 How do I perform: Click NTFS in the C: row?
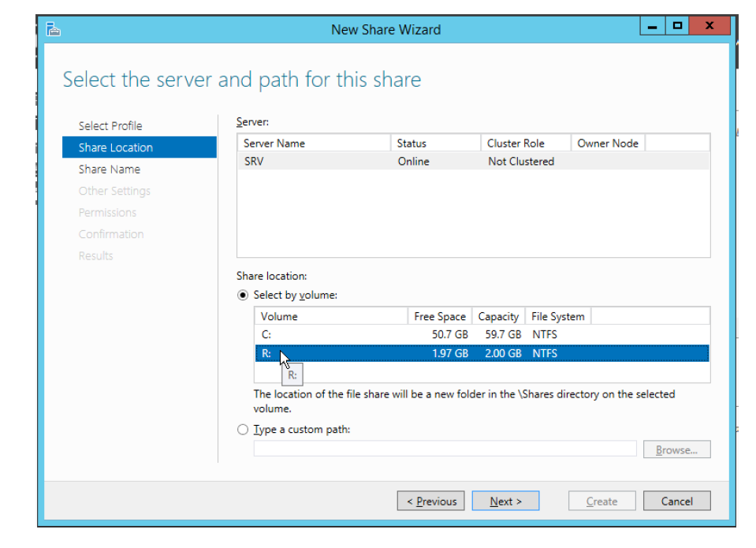(x=545, y=335)
